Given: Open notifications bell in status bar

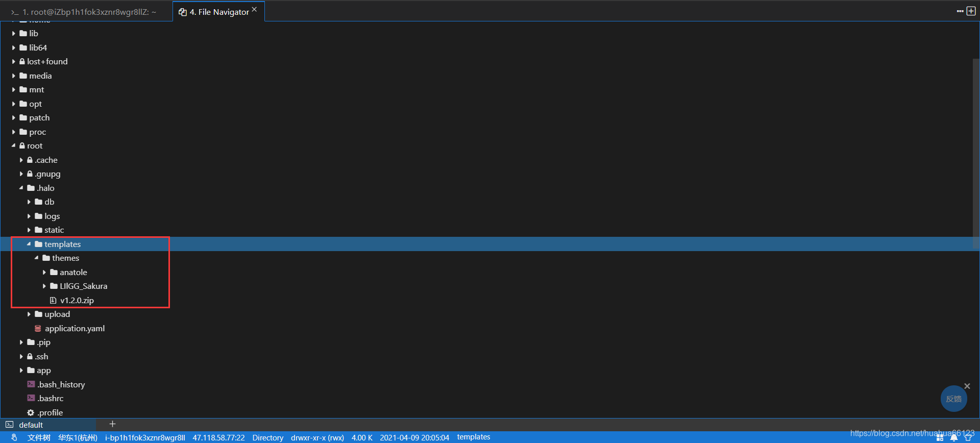Looking at the screenshot, I should click(953, 437).
